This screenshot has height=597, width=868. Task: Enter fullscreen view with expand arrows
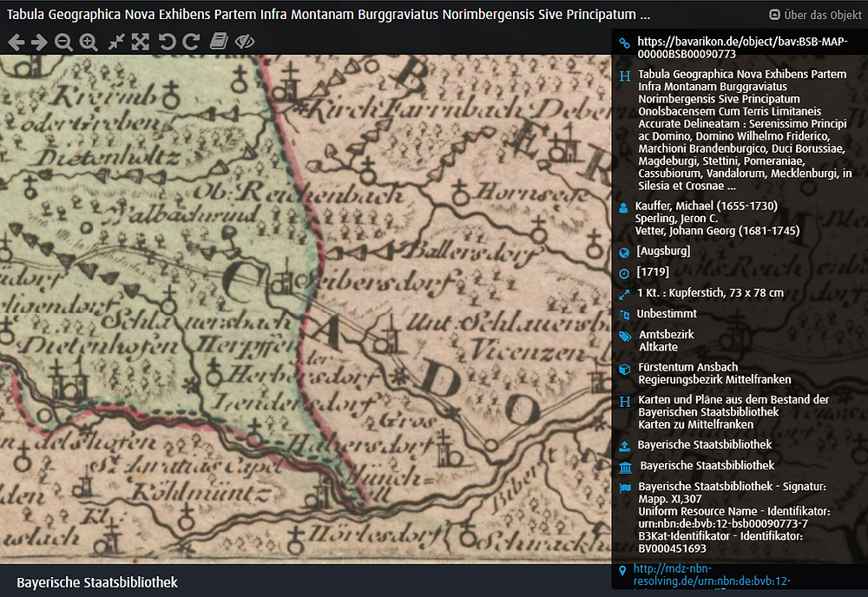[x=140, y=42]
